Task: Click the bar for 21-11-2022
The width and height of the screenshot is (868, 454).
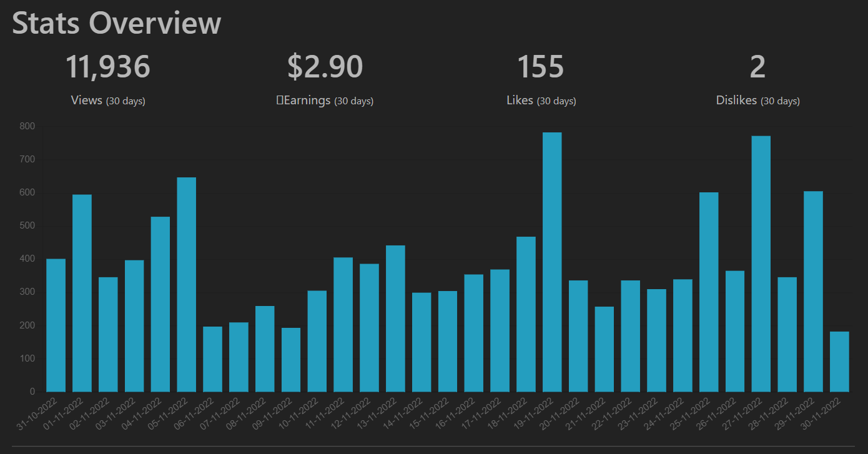Action: click(x=604, y=349)
